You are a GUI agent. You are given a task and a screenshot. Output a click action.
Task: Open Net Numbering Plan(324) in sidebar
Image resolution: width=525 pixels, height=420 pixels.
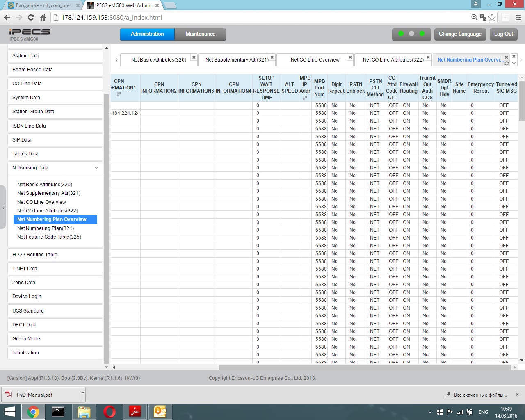coord(46,228)
